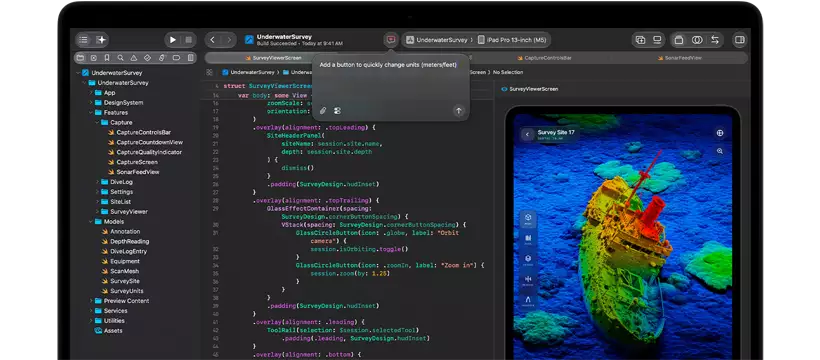Select the cube tool in preview rail
The width and height of the screenshot is (820, 360).
click(528, 260)
